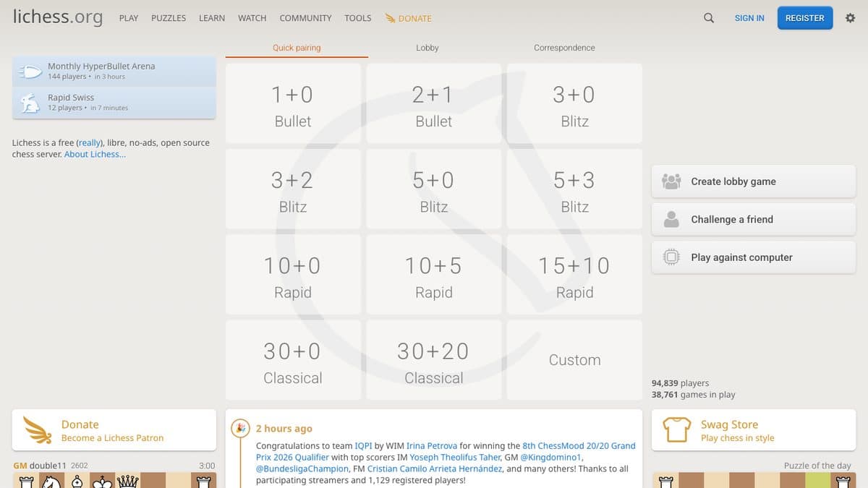
Task: Click the 2 hours ago timestamp
Action: click(x=284, y=429)
